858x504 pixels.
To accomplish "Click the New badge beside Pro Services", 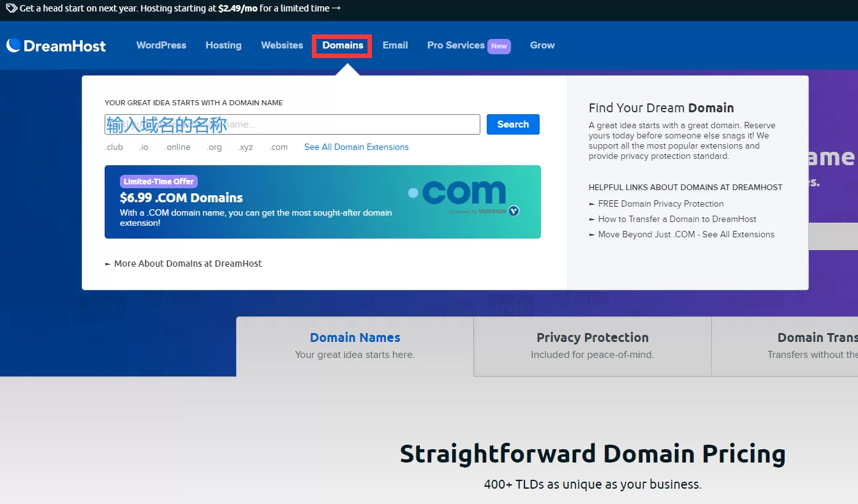I will pyautogui.click(x=499, y=46).
